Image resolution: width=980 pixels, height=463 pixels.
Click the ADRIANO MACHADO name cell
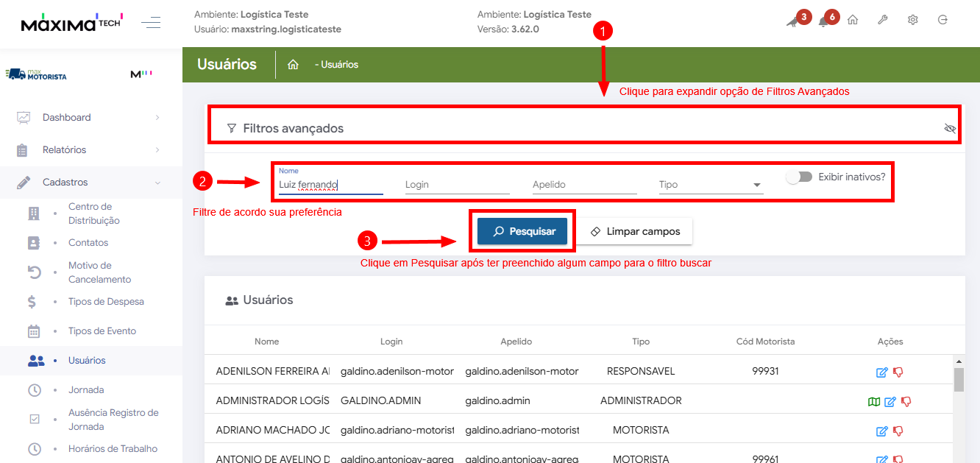coord(273,430)
